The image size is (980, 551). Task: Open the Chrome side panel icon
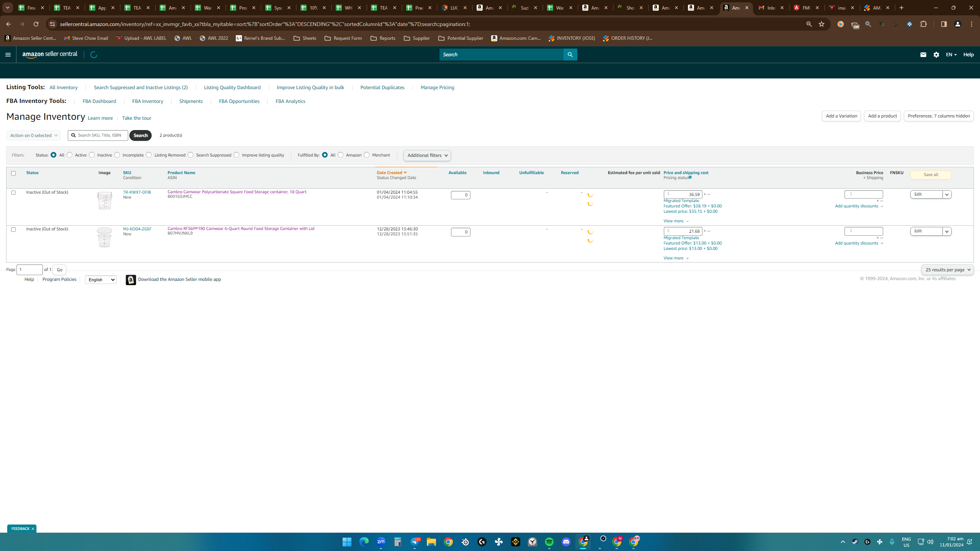click(x=944, y=24)
